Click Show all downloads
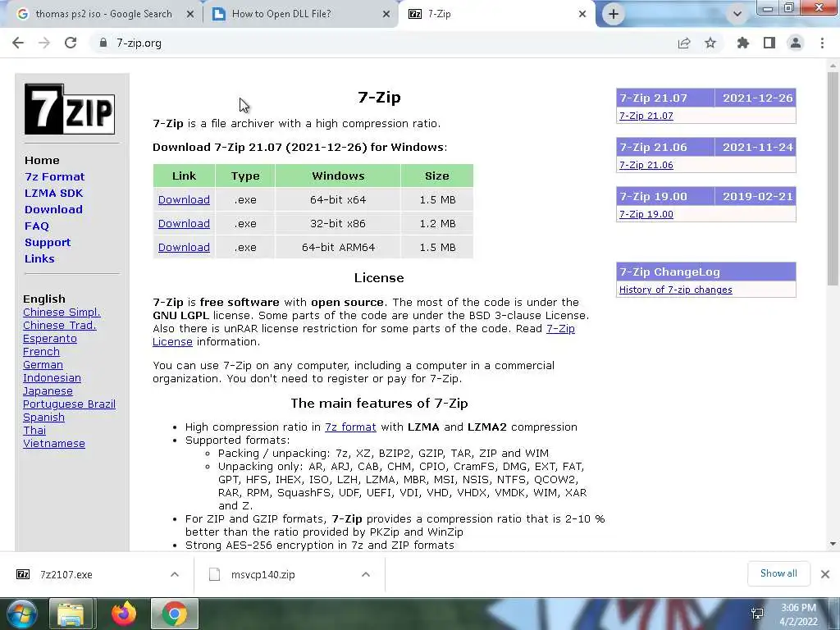840x630 pixels. [778, 573]
